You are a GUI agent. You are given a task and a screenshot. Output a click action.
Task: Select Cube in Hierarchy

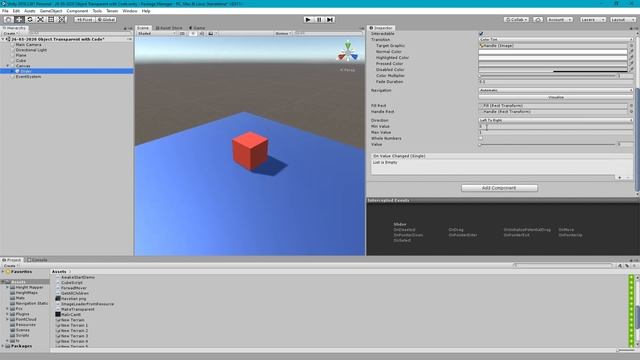click(21, 60)
